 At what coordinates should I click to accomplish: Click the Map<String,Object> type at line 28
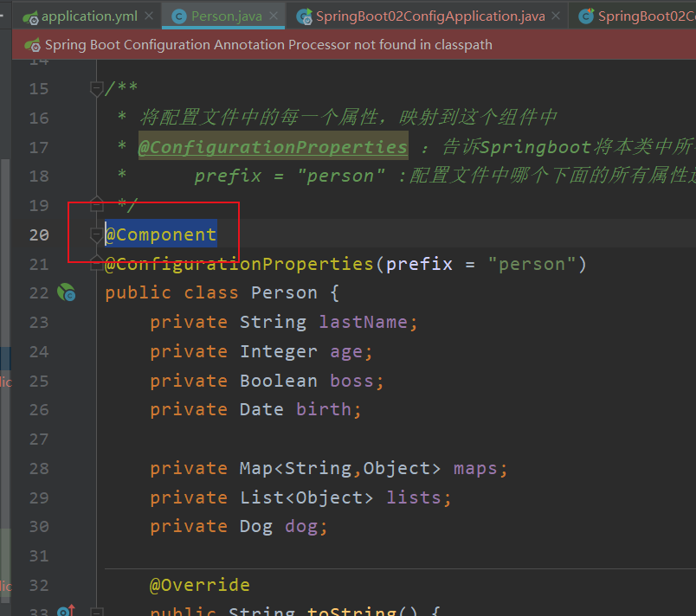tap(340, 468)
